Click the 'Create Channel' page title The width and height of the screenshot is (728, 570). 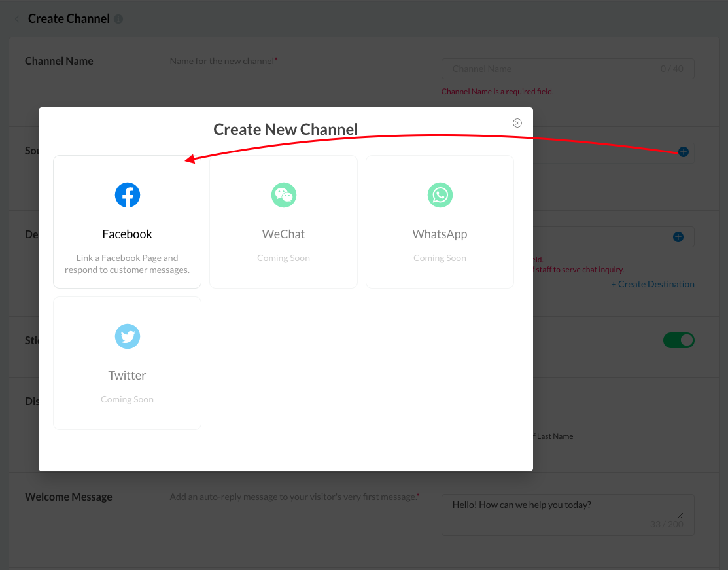click(69, 19)
